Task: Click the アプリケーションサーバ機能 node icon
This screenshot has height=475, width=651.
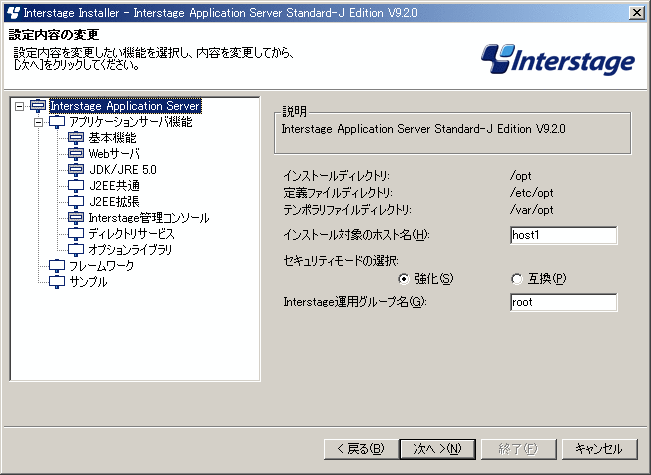Action: coord(57,122)
